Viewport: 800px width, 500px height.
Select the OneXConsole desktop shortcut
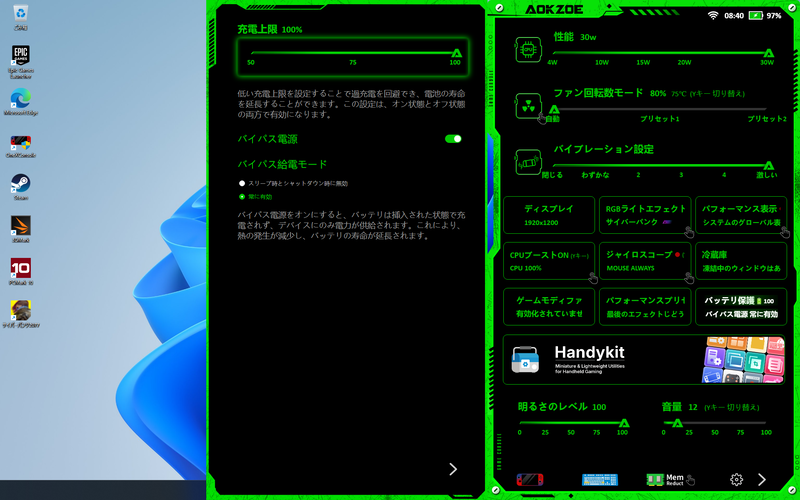click(20, 145)
